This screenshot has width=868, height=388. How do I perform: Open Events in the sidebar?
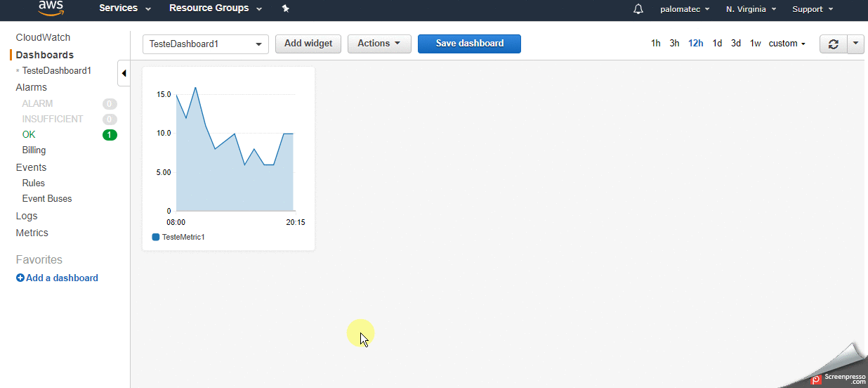(31, 168)
